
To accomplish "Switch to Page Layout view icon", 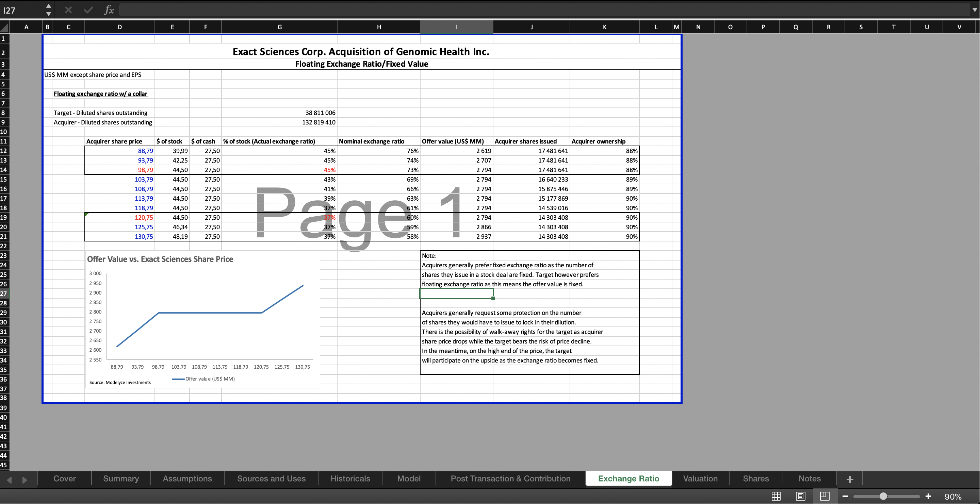I will (x=800, y=496).
